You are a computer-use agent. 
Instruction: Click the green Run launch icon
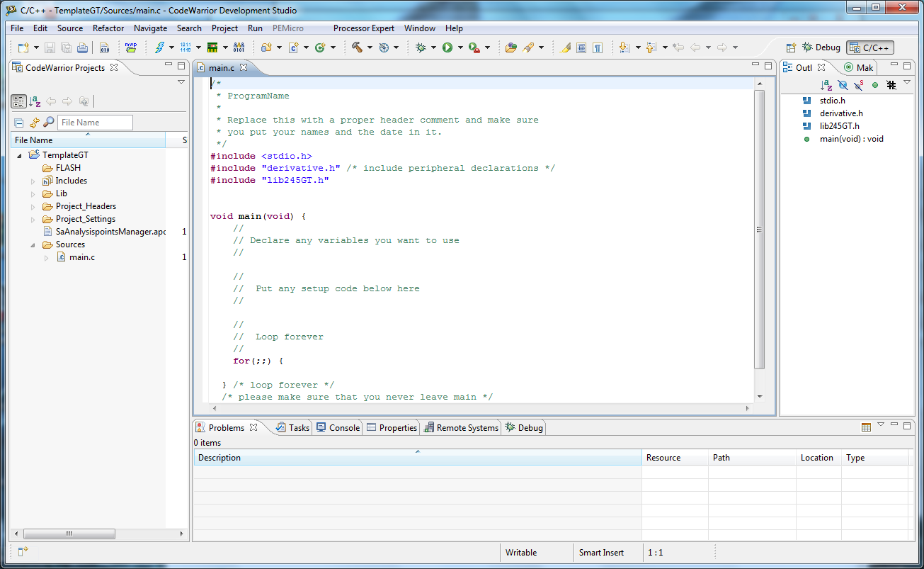coord(447,47)
